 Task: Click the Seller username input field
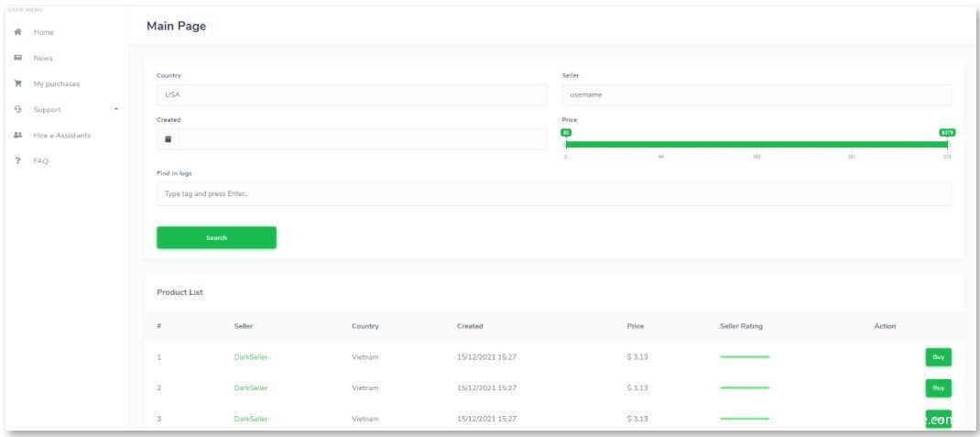(756, 95)
